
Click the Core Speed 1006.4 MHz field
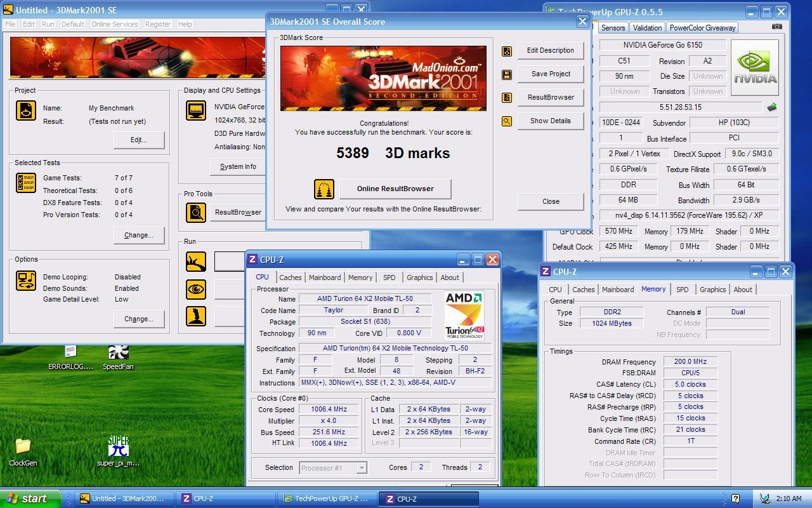pyautogui.click(x=329, y=410)
